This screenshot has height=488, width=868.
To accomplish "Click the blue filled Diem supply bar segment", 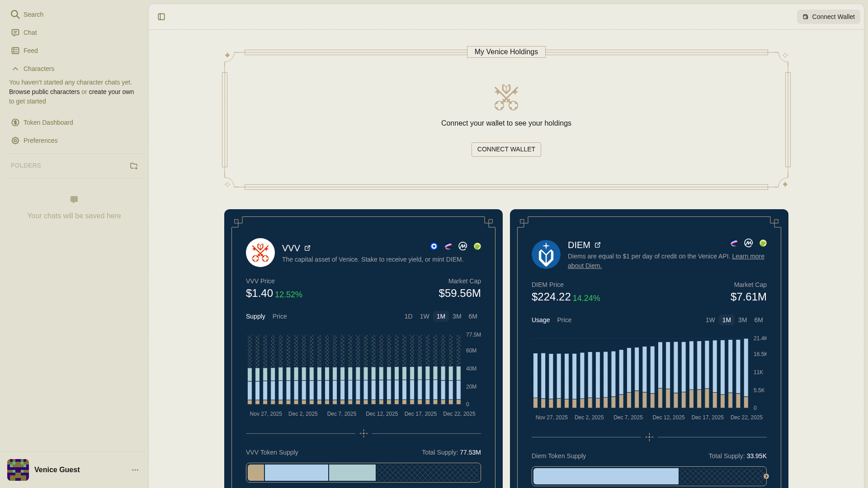I will (606, 476).
